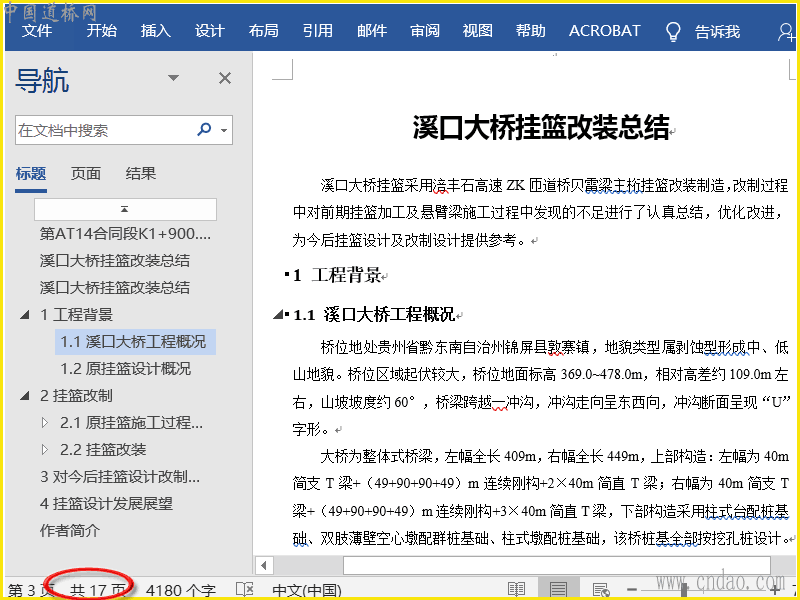Select the 标题 navigation tab
This screenshot has width=800, height=600.
pos(31,173)
